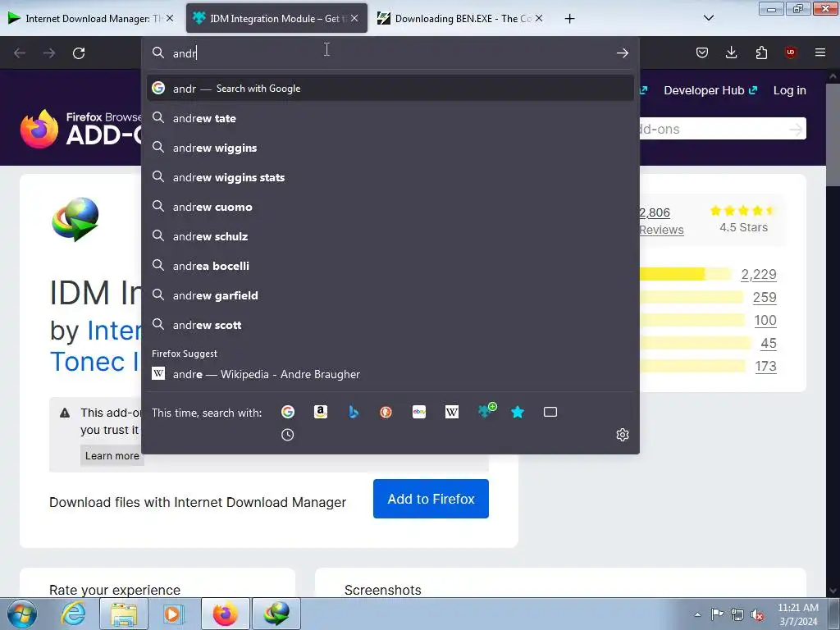Click in the address bar text field
The height and width of the screenshot is (630, 840).
tap(391, 53)
